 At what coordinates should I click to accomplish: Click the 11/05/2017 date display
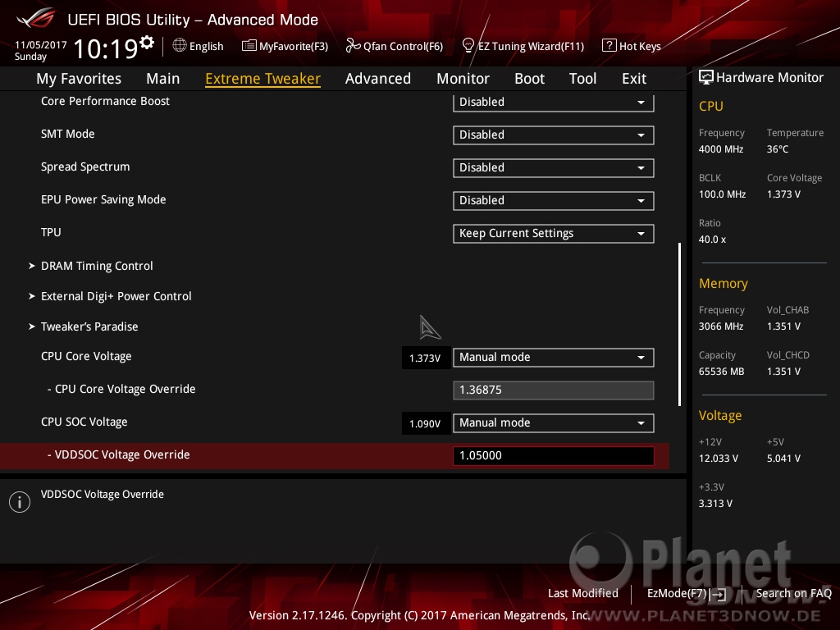41,45
